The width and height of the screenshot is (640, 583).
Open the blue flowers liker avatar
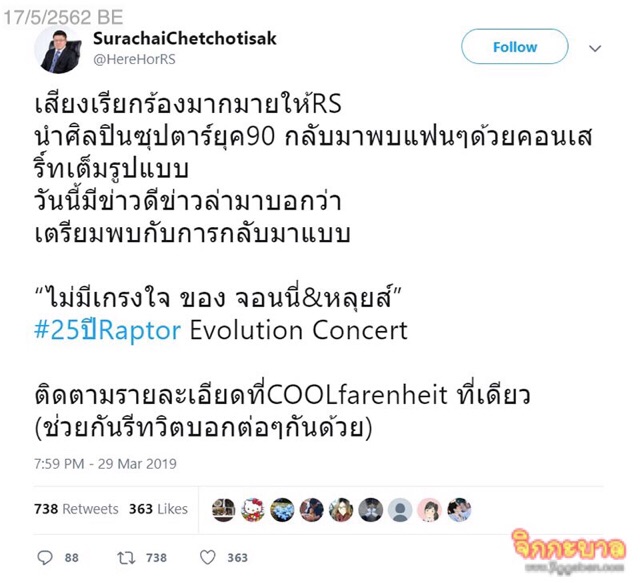pyautogui.click(x=282, y=510)
